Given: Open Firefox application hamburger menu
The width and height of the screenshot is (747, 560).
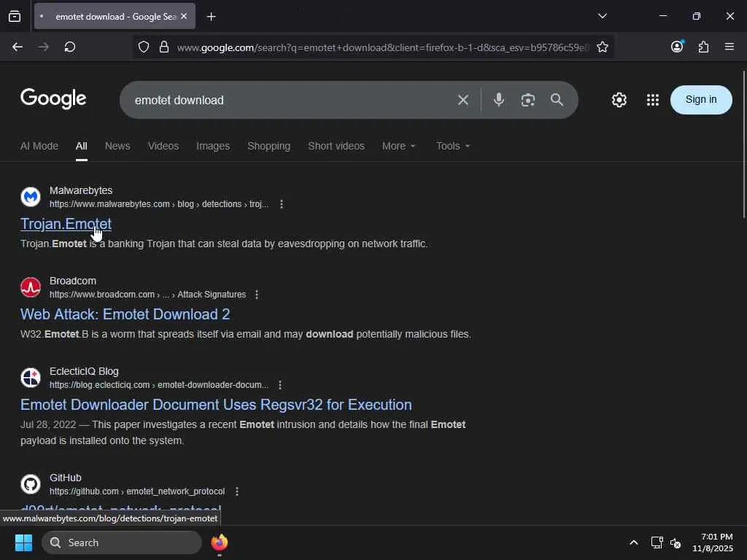Looking at the screenshot, I should point(729,47).
